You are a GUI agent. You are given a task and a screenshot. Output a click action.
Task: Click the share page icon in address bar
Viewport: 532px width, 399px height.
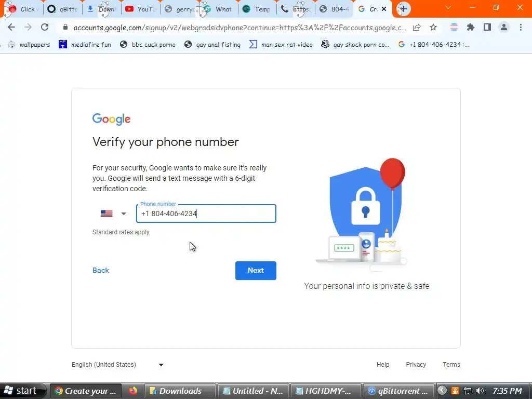coord(417,28)
